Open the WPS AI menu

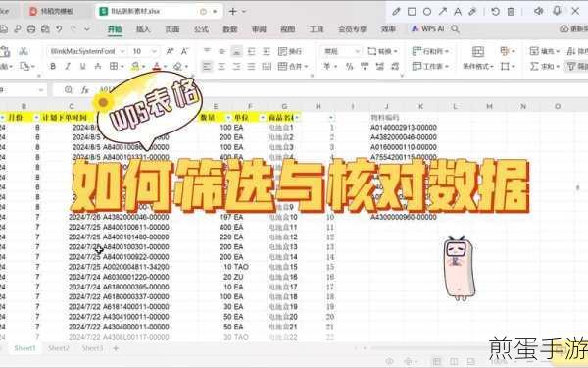pos(427,28)
